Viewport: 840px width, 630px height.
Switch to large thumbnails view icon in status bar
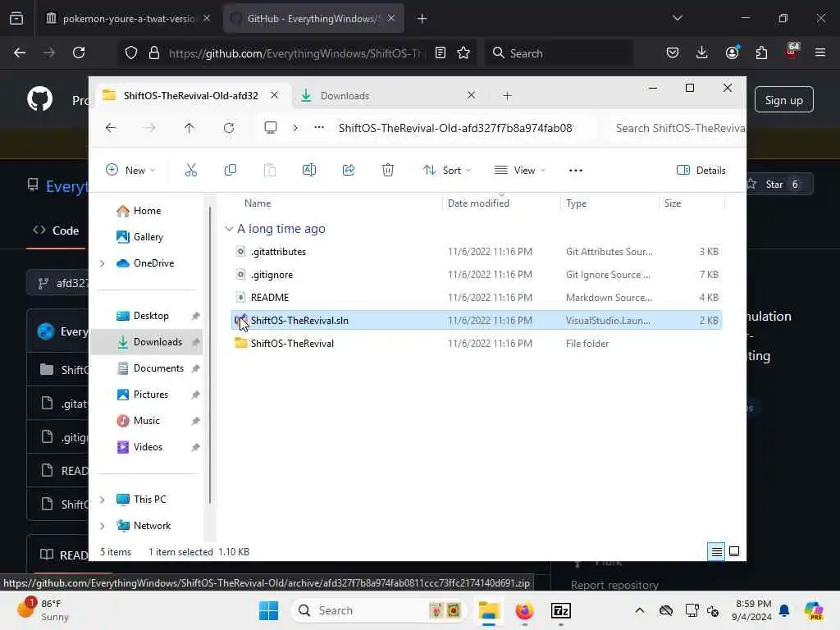click(734, 552)
